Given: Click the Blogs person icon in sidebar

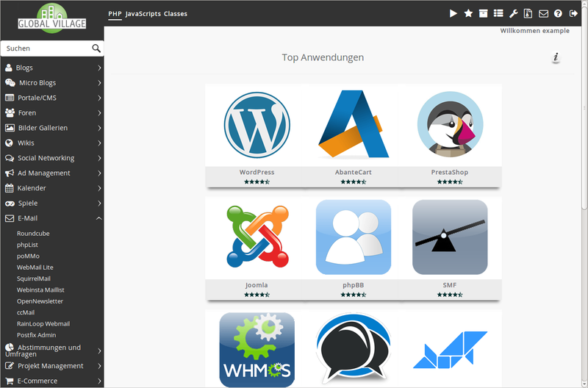Looking at the screenshot, I should pos(9,68).
